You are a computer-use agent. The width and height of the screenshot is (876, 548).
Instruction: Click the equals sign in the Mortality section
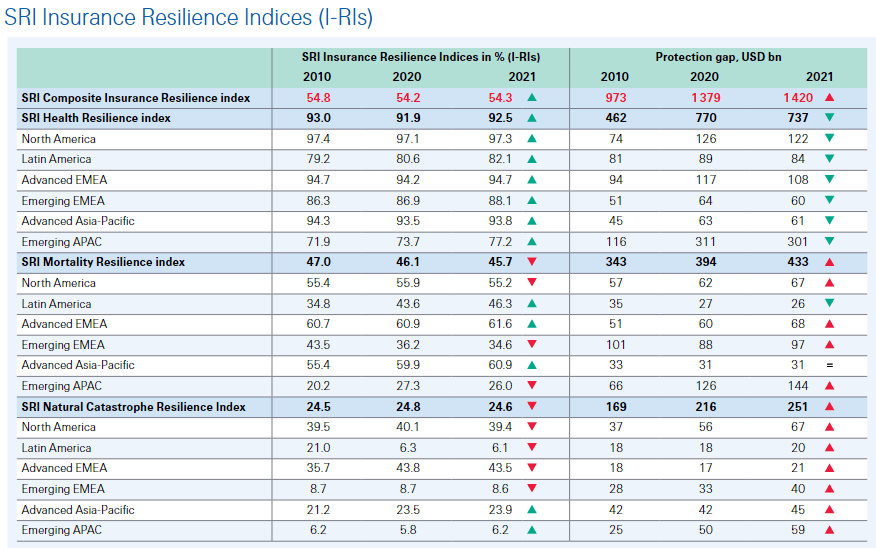[829, 365]
